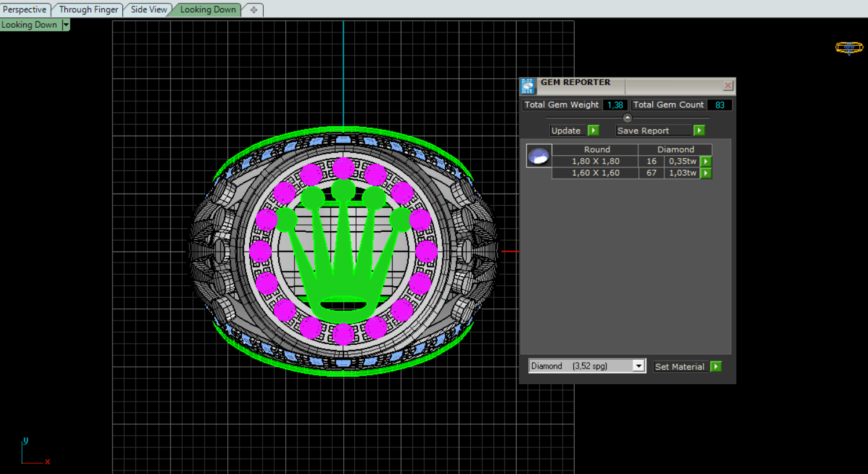Click the green arrow next to Update
The height and width of the screenshot is (474, 868).
coord(593,130)
